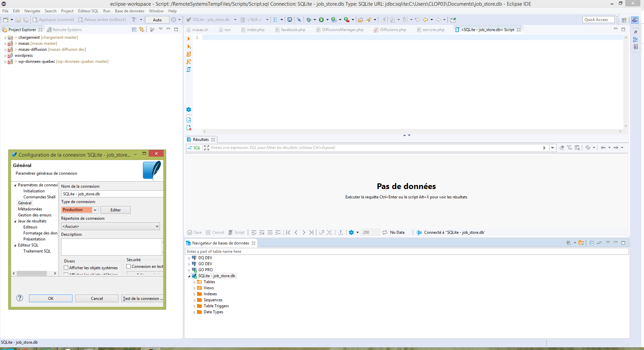The width and height of the screenshot is (644, 350).
Task: Click the export results icon in Résultats toolbar
Action: (x=341, y=232)
